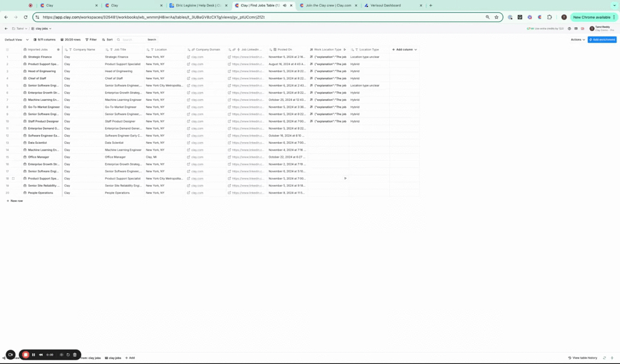The height and width of the screenshot is (364, 620).
Task: Reload the page with the refresh icon
Action: [x=25, y=18]
